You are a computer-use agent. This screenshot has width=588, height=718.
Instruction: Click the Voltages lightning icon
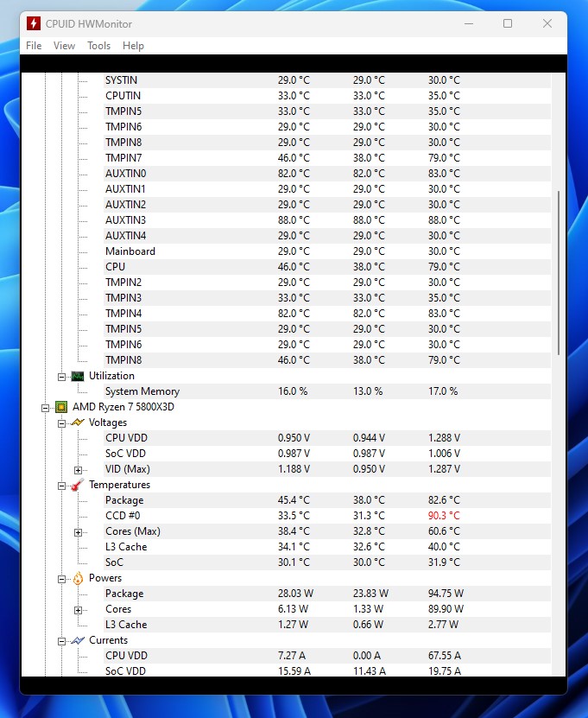78,423
